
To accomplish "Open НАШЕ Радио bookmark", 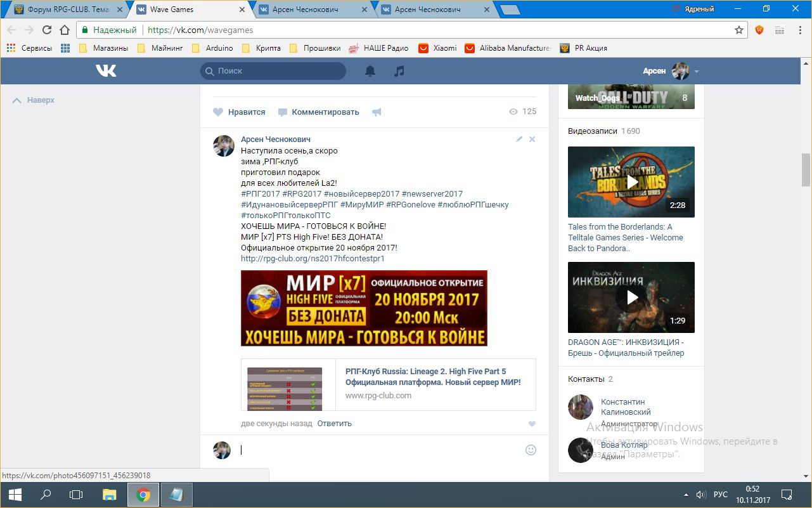I will [379, 48].
